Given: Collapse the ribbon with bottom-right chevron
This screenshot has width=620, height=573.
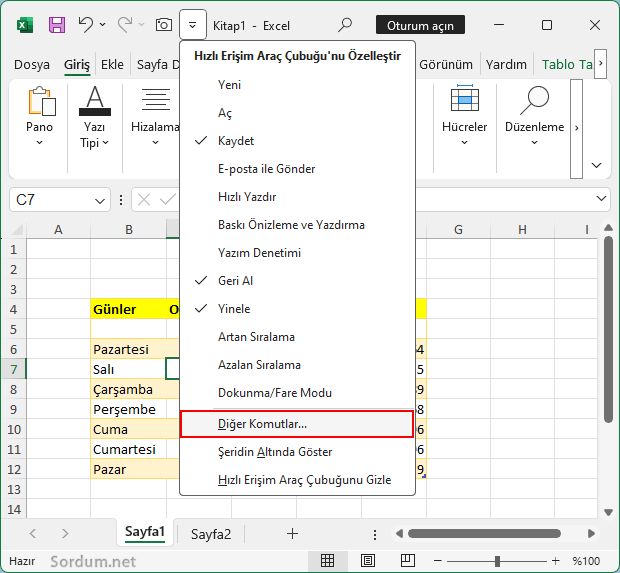Looking at the screenshot, I should 596,165.
